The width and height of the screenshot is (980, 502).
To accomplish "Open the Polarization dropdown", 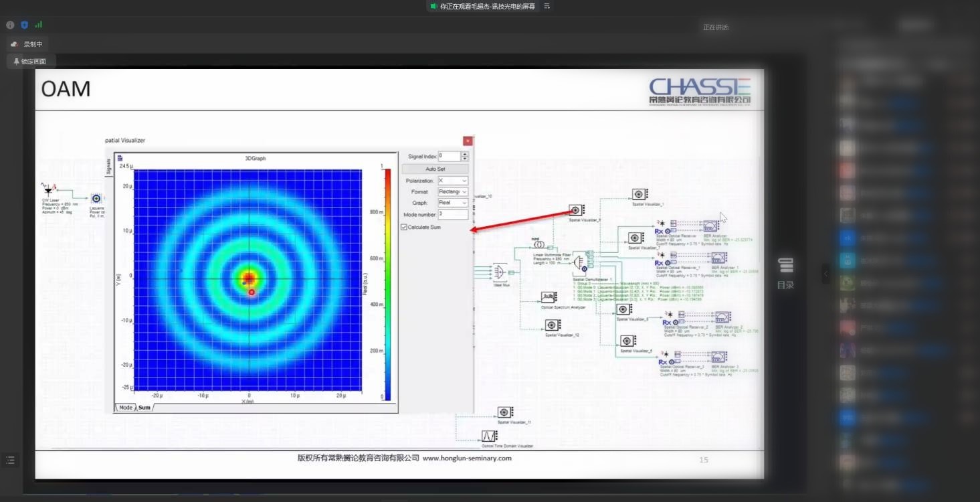I will 453,181.
